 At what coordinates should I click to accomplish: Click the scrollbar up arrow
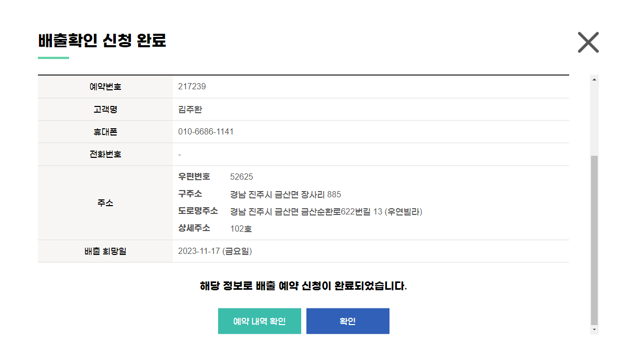[x=595, y=79]
